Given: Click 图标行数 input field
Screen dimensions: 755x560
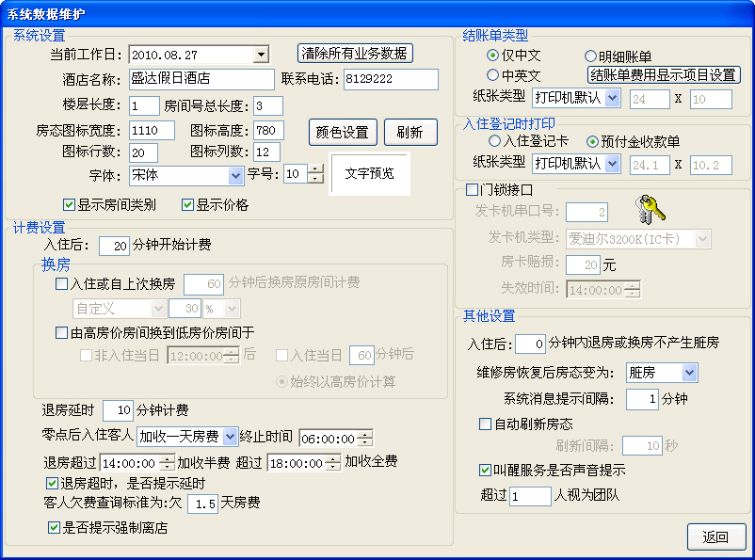Looking at the screenshot, I should [143, 152].
